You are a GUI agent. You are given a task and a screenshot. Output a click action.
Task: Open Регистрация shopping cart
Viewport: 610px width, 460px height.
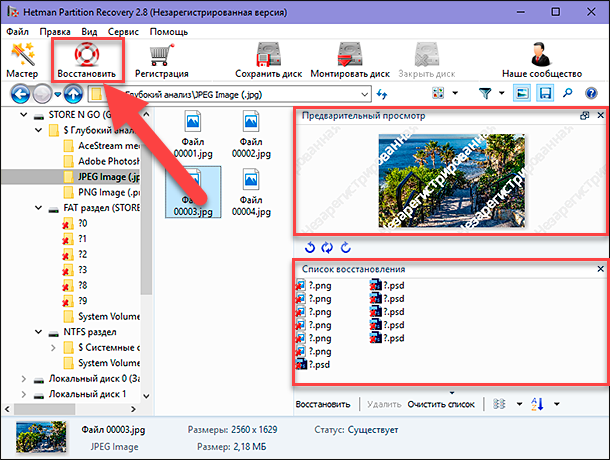point(161,60)
